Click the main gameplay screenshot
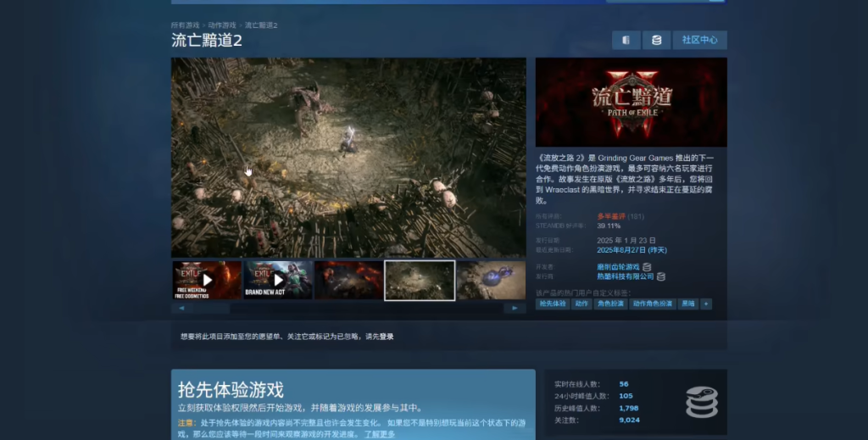The width and height of the screenshot is (868, 440). click(348, 158)
